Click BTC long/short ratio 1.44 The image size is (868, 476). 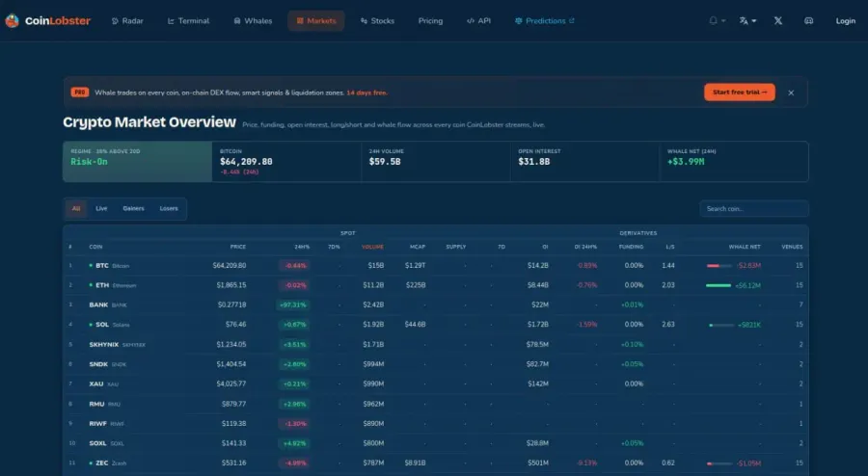[x=668, y=266]
